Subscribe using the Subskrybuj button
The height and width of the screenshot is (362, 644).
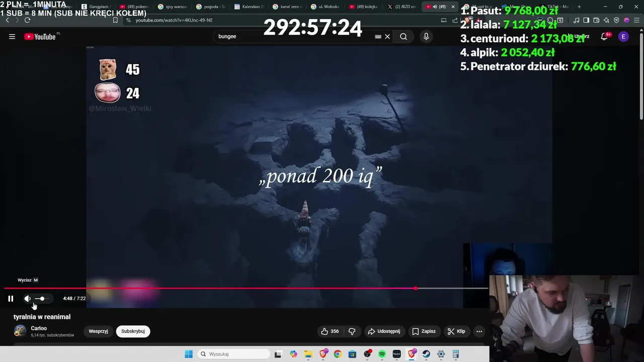133,331
